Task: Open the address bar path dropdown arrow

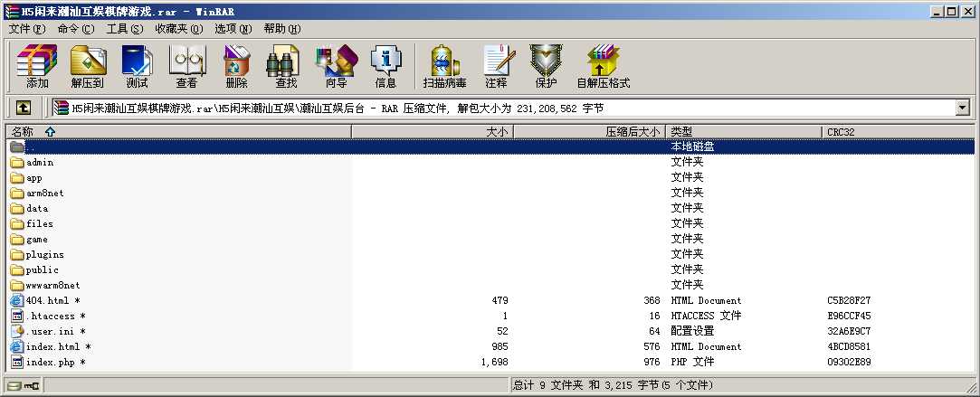Action: [962, 108]
